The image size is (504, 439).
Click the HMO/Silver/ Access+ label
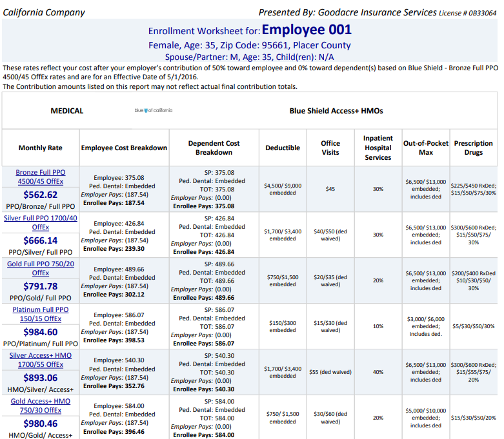click(41, 389)
